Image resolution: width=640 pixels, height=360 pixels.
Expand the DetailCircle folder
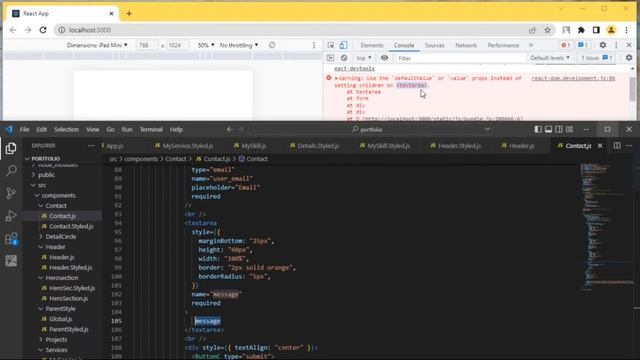click(x=60, y=236)
